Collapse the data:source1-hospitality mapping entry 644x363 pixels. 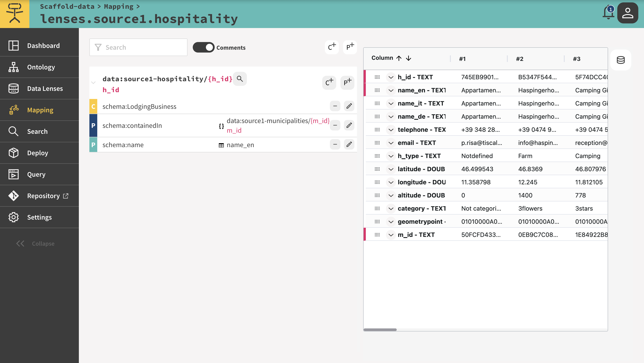click(93, 83)
